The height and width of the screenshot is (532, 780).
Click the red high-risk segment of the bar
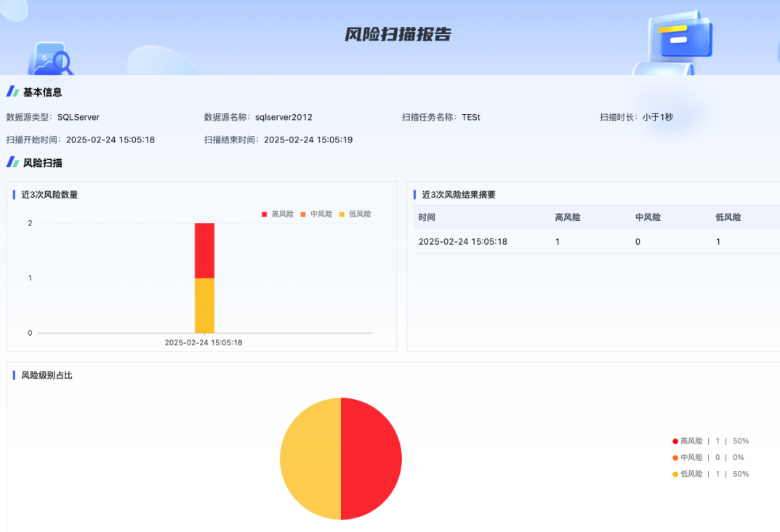tap(204, 251)
